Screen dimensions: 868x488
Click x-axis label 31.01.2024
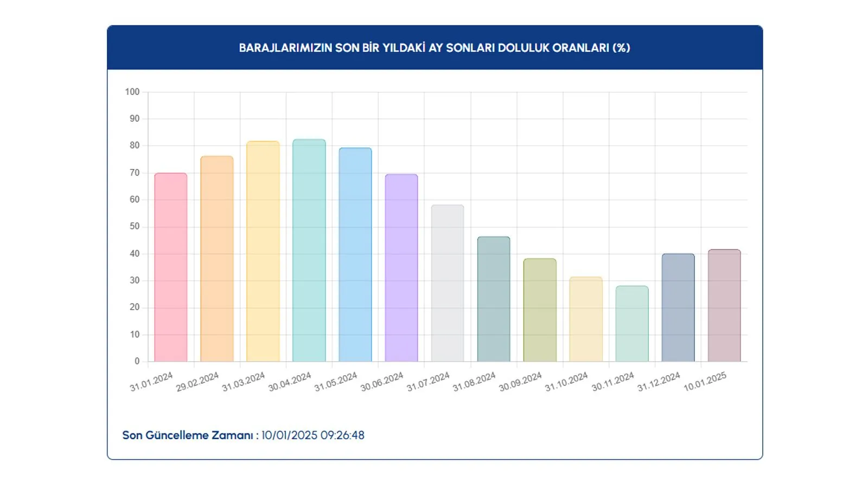[151, 382]
